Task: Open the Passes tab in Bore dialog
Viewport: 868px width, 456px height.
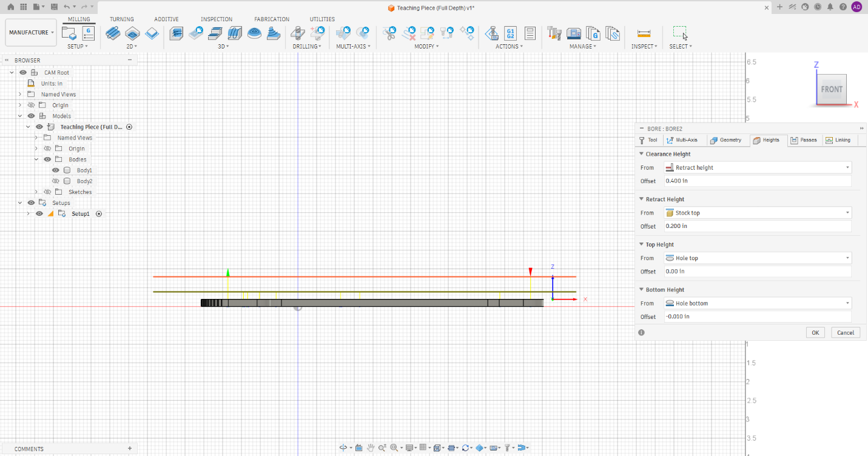Action: coord(804,140)
